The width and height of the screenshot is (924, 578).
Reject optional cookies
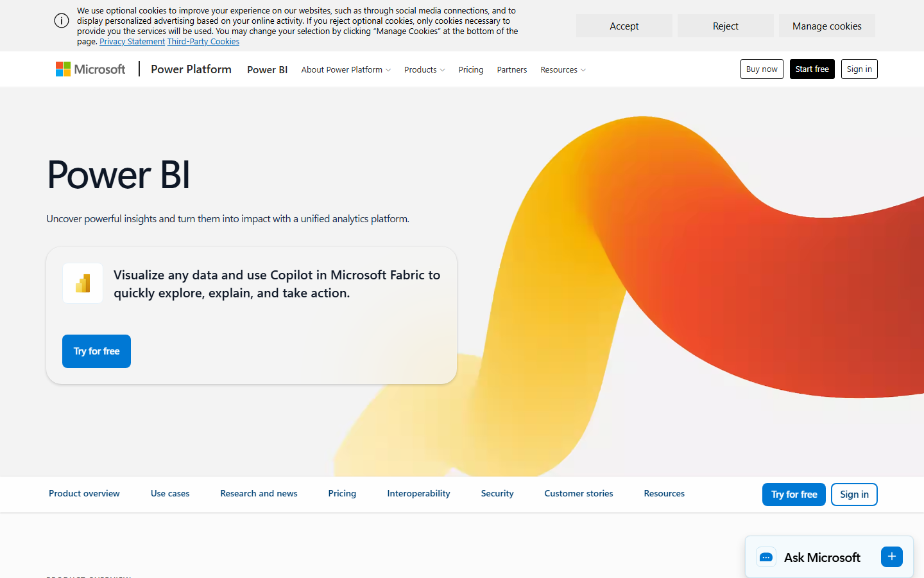(x=726, y=26)
